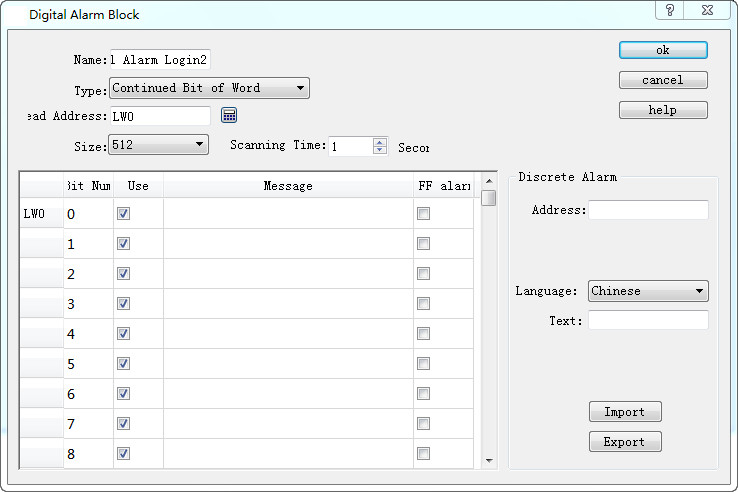This screenshot has height=492, width=738.
Task: Open the Type dropdown showing Continued Bit of Word
Action: click(209, 88)
